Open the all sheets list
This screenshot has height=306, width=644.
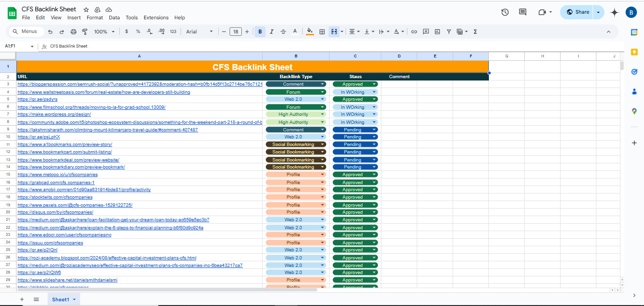36,299
